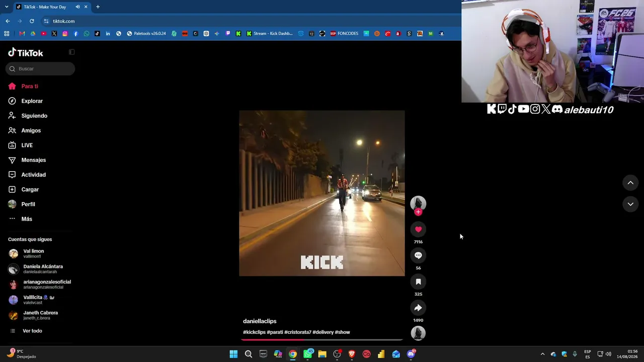Open the Gmail bookmark
The image size is (644, 362).
pos(22,34)
